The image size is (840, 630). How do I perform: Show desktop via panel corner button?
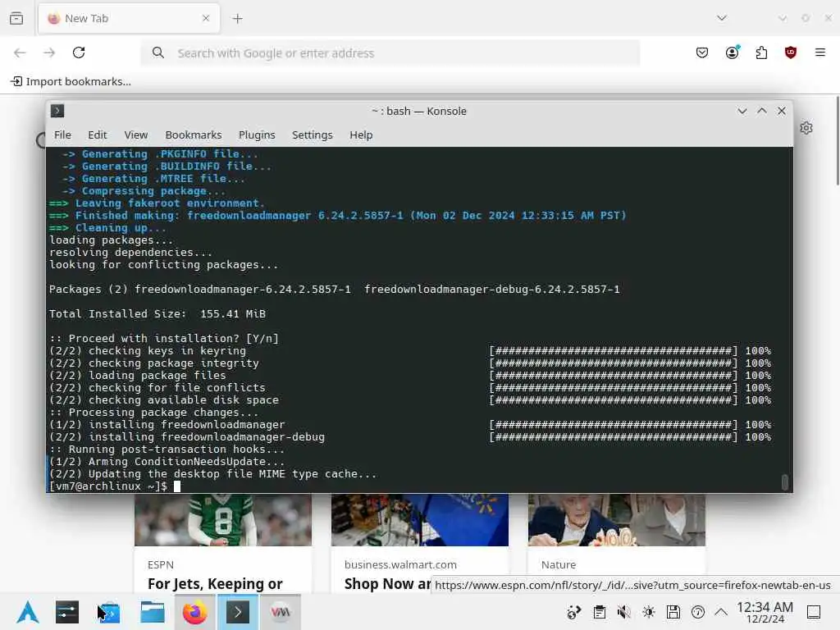pyautogui.click(x=814, y=612)
